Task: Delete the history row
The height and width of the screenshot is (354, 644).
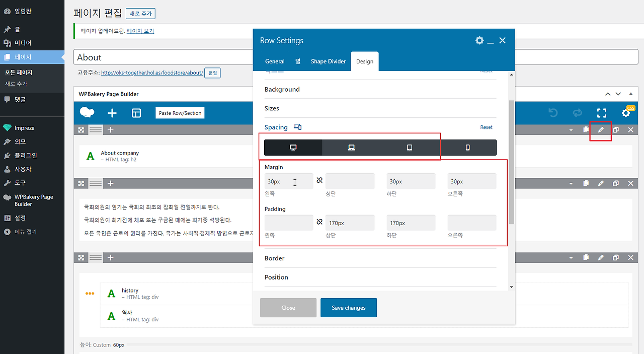Action: tap(631, 258)
